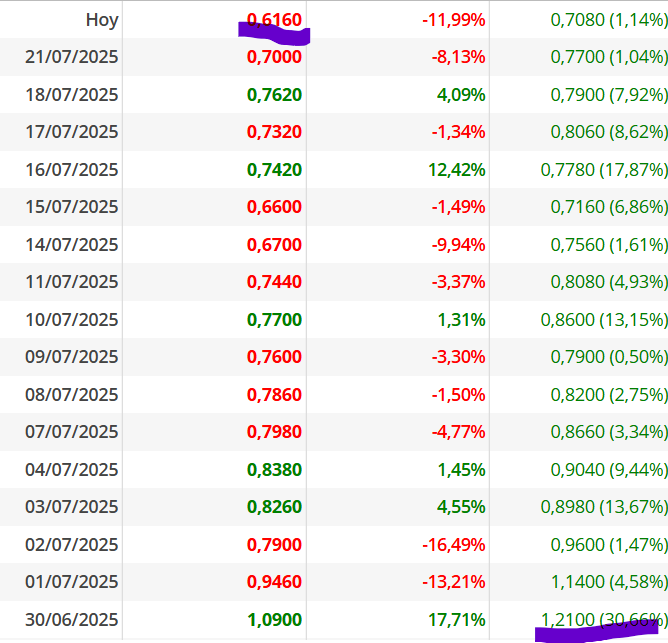Select the 1,2100 (30,66%) cell
The image size is (668, 643).
click(604, 620)
